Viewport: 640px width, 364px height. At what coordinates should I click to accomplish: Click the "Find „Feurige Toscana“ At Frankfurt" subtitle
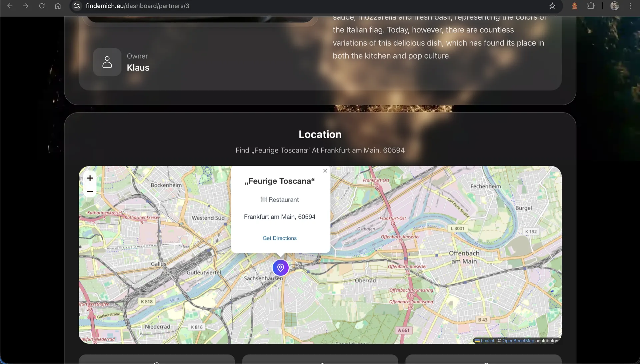(x=320, y=150)
